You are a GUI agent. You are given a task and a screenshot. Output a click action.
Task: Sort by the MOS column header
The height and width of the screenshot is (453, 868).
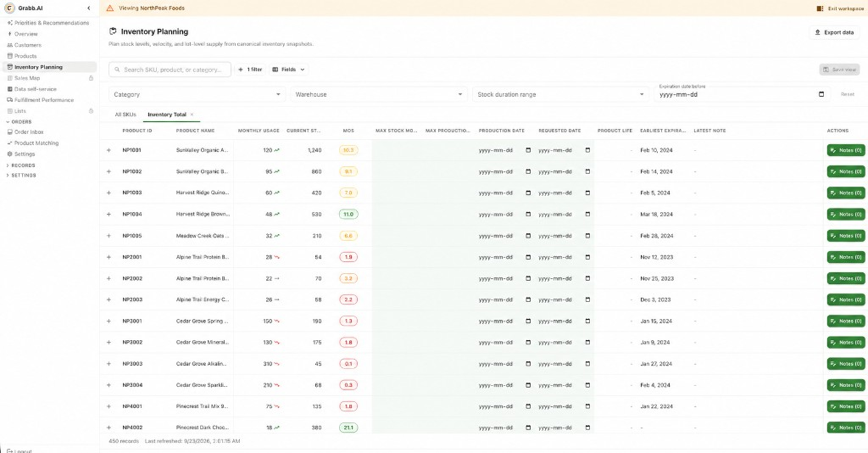[x=348, y=131]
